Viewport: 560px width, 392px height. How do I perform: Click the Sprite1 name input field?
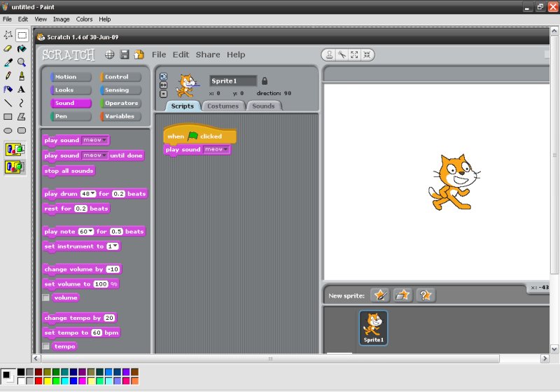pos(233,81)
